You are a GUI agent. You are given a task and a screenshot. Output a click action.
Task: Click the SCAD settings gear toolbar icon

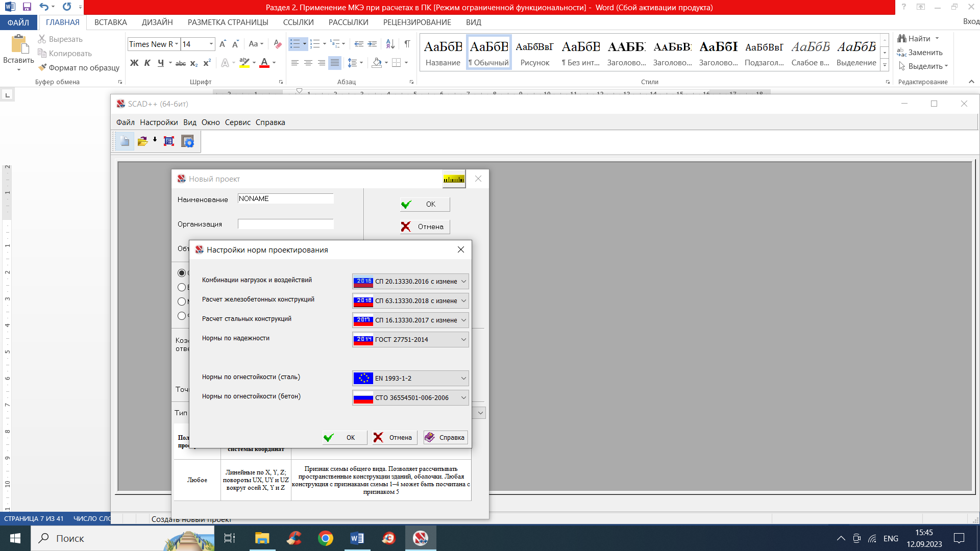click(x=188, y=141)
